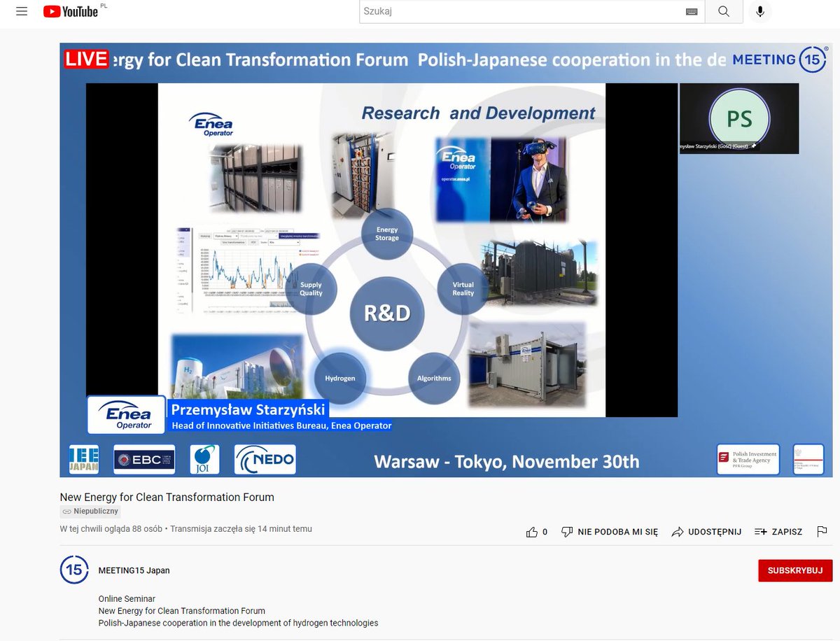This screenshot has height=641, width=840.
Task: Click the Polish Investment & Trade Agency logo
Action: [x=748, y=460]
